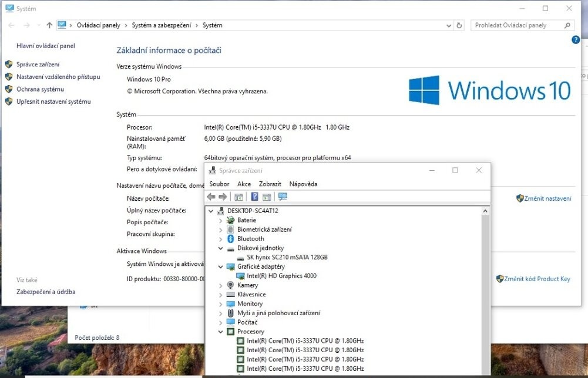Viewport: 588px width, 378px height.
Task: Open the Zobrazit menu
Action: 270,184
